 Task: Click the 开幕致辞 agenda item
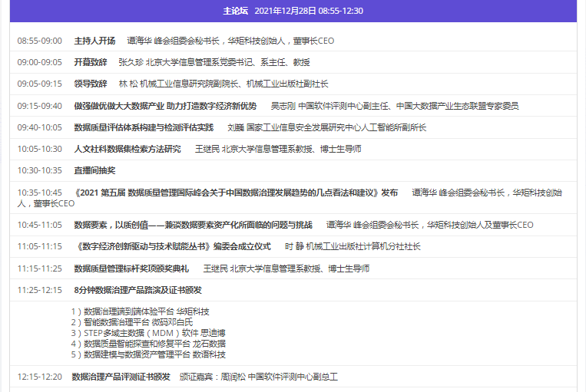pos(90,62)
